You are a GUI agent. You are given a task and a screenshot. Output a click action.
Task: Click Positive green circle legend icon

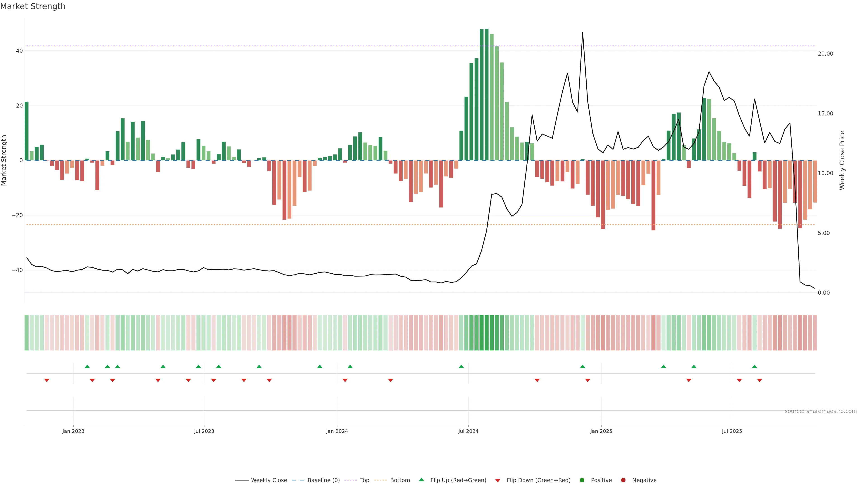(x=582, y=480)
